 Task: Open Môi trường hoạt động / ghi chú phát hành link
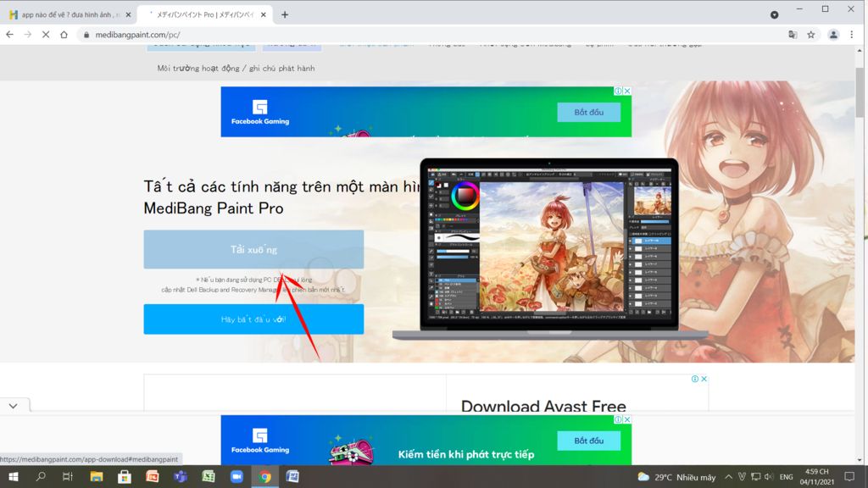click(236, 68)
